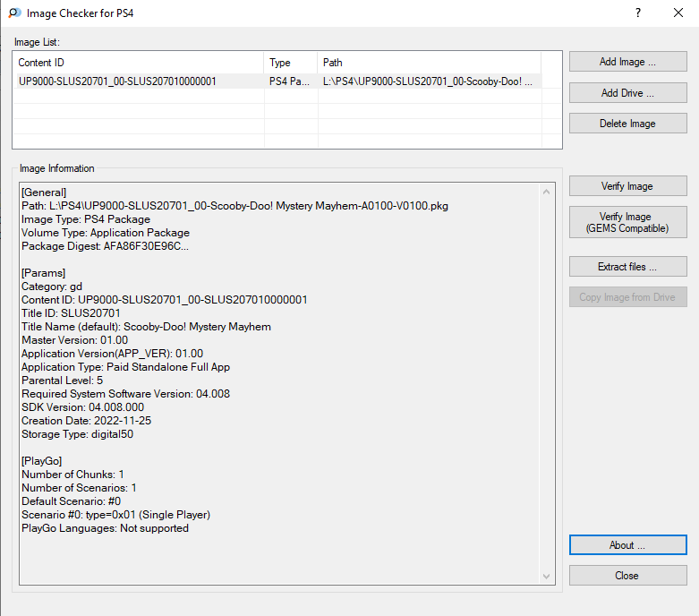Click the [PlayGo] section heading

(x=41, y=460)
